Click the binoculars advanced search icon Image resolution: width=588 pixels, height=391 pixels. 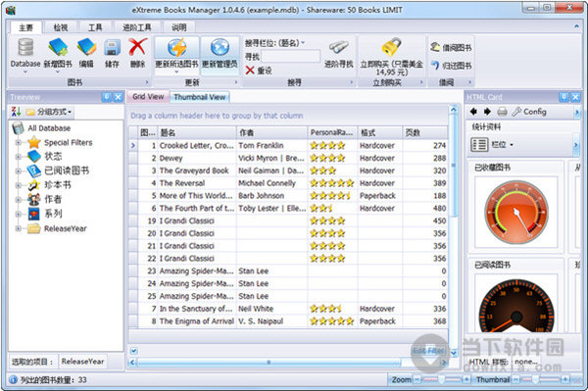point(339,48)
